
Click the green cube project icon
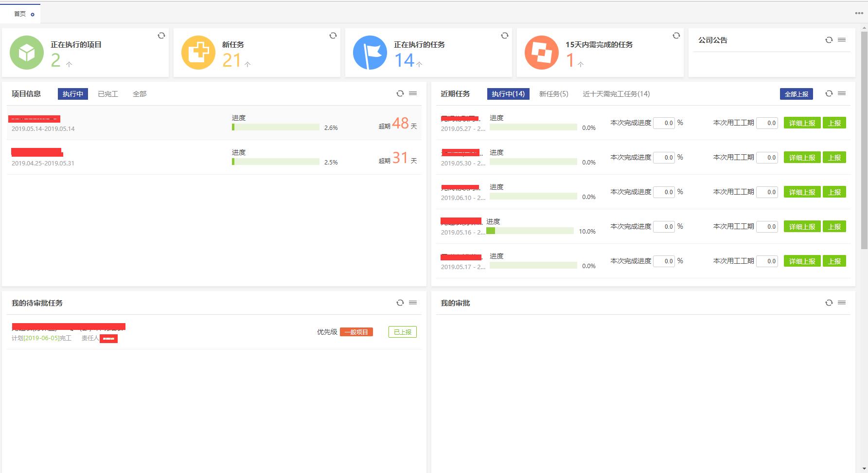coord(27,53)
